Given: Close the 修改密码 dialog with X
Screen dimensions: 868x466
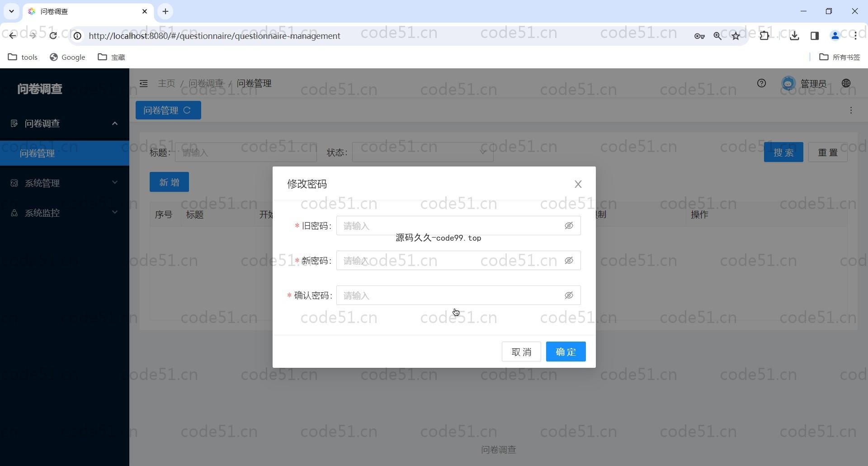Looking at the screenshot, I should 578,184.
